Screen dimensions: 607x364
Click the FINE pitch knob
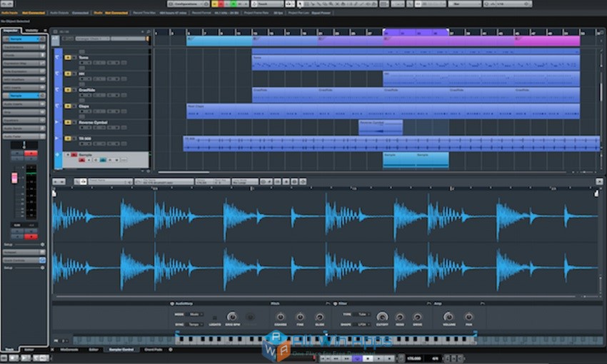coord(300,317)
